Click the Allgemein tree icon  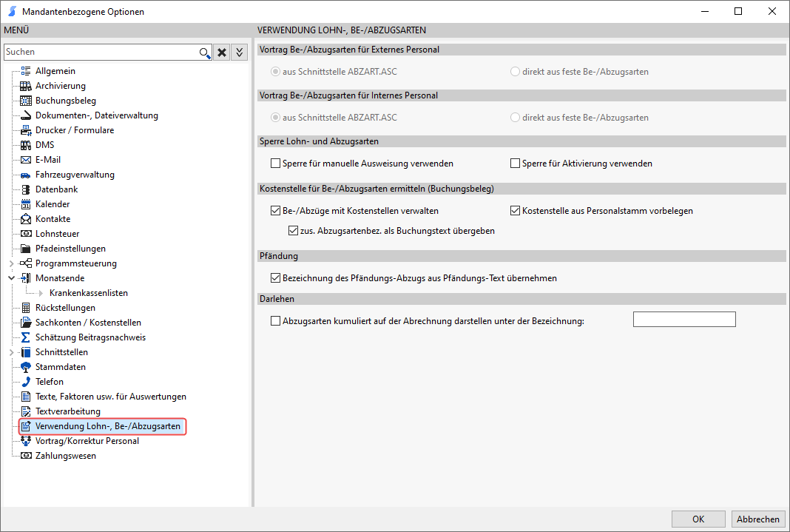point(26,71)
